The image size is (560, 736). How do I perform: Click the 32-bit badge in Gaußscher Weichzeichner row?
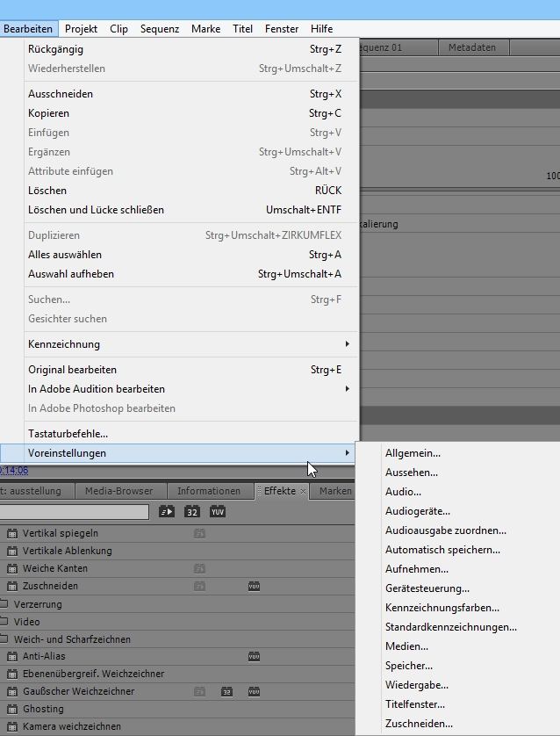[226, 691]
